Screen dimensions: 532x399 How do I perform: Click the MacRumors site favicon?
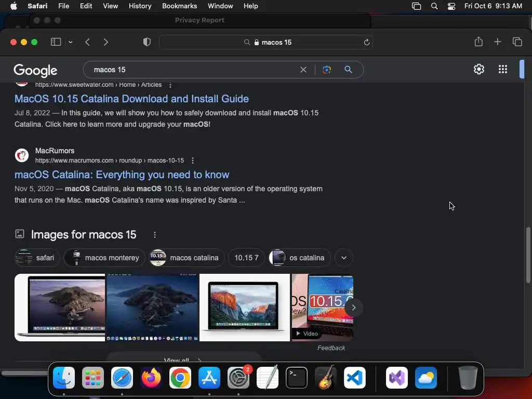[x=22, y=155]
